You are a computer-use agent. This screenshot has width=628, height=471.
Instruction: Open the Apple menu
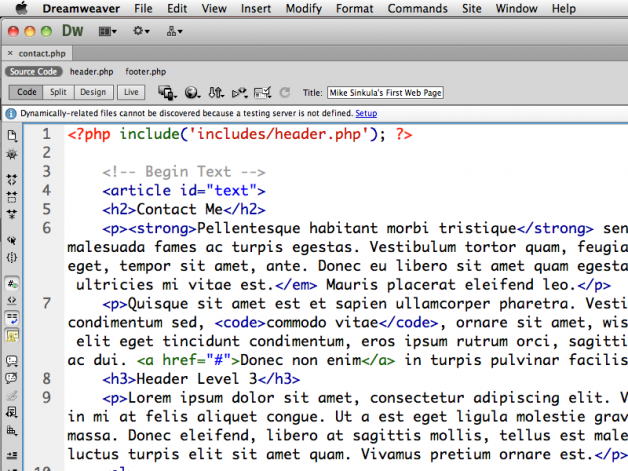pos(21,8)
